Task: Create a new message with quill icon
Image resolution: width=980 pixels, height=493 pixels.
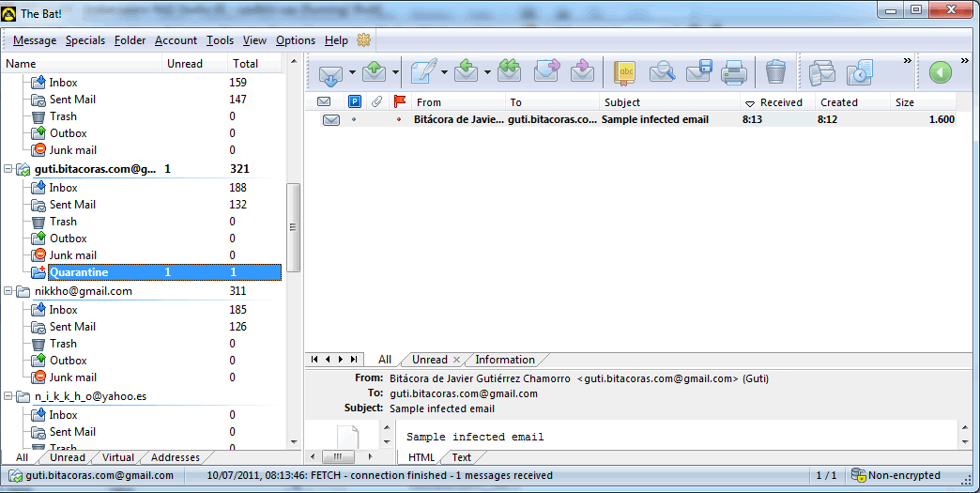Action: pos(423,72)
